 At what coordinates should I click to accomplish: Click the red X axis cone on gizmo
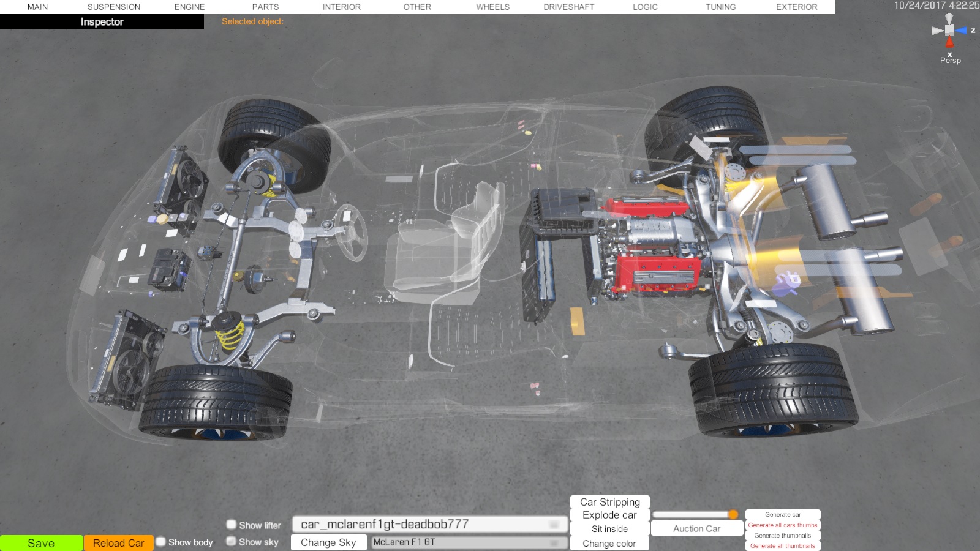[949, 42]
